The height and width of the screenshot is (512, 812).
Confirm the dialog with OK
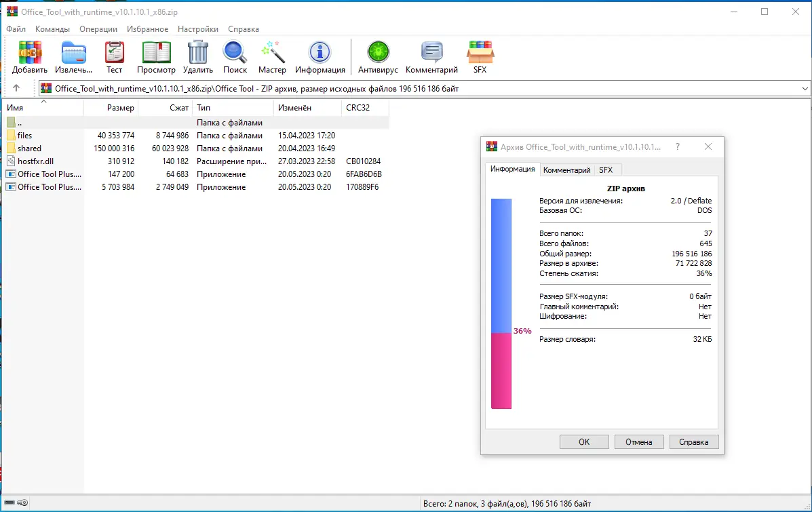[583, 441]
